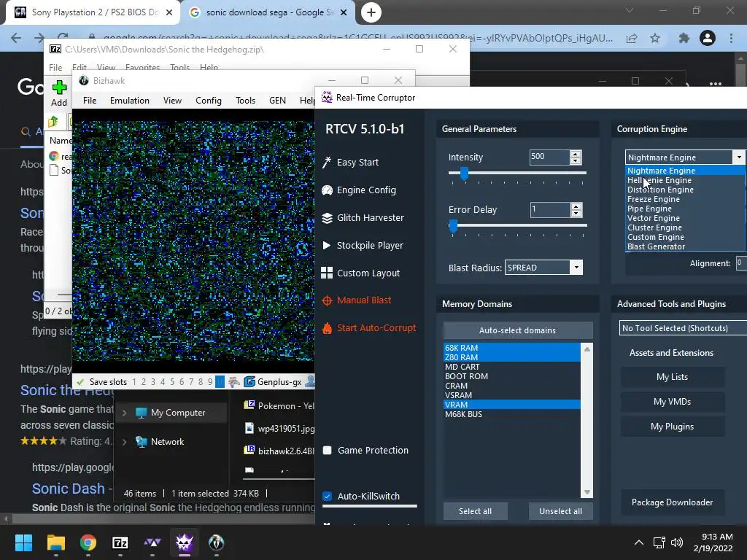Screen dimensions: 747x560
Task: Switch to Bizhawk taskbar icon
Action: 216,542
